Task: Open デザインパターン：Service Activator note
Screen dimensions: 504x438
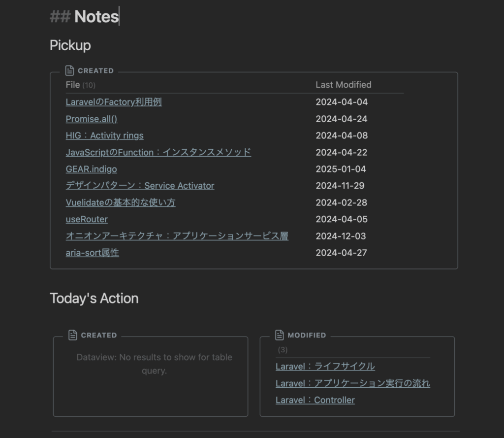Action: (140, 186)
